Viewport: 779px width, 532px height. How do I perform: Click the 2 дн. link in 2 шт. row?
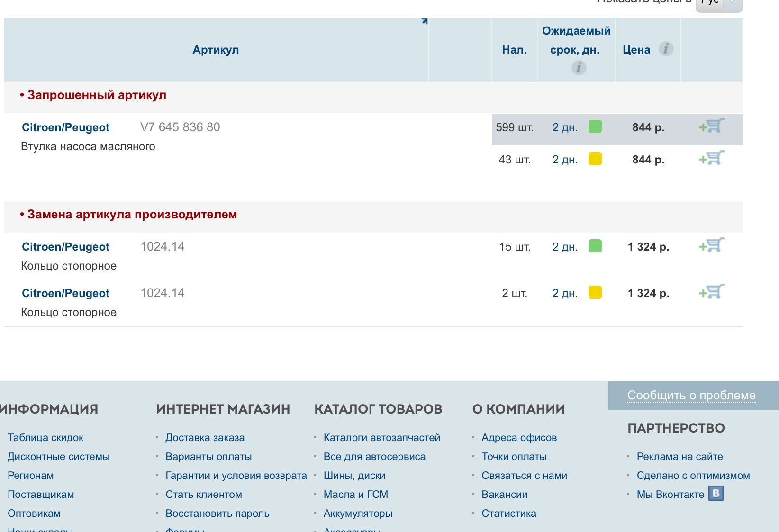[x=565, y=293]
